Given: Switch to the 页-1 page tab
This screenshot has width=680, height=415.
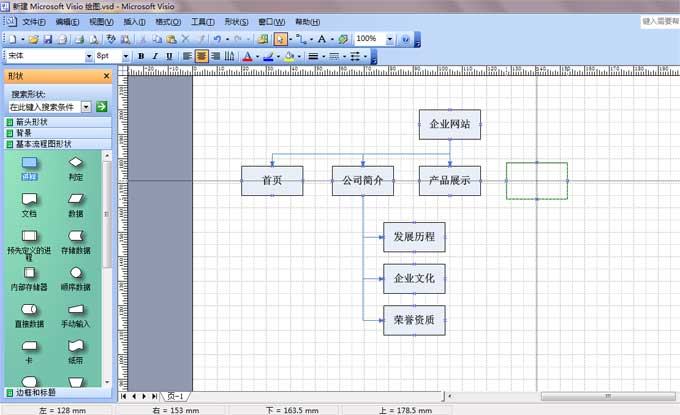Looking at the screenshot, I should pyautogui.click(x=176, y=397).
